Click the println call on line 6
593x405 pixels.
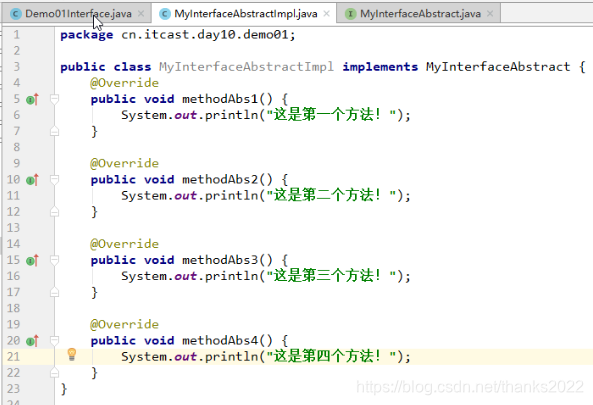(231, 115)
